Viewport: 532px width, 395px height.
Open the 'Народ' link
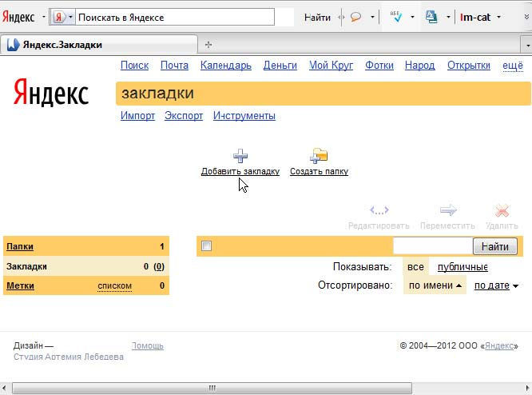tap(420, 66)
